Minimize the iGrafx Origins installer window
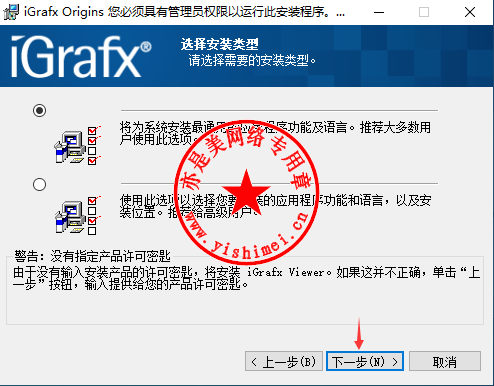This screenshot has height=386, width=494. tap(379, 12)
